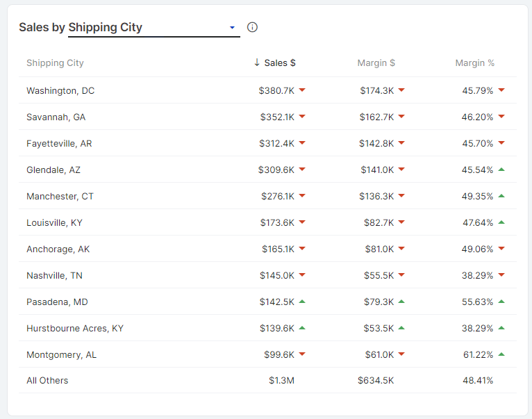
Task: Click the Anchorage, AK sales value $165.1K
Action: point(278,249)
